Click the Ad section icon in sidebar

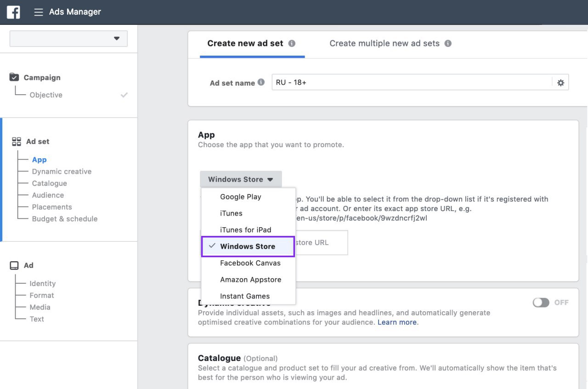tap(15, 265)
